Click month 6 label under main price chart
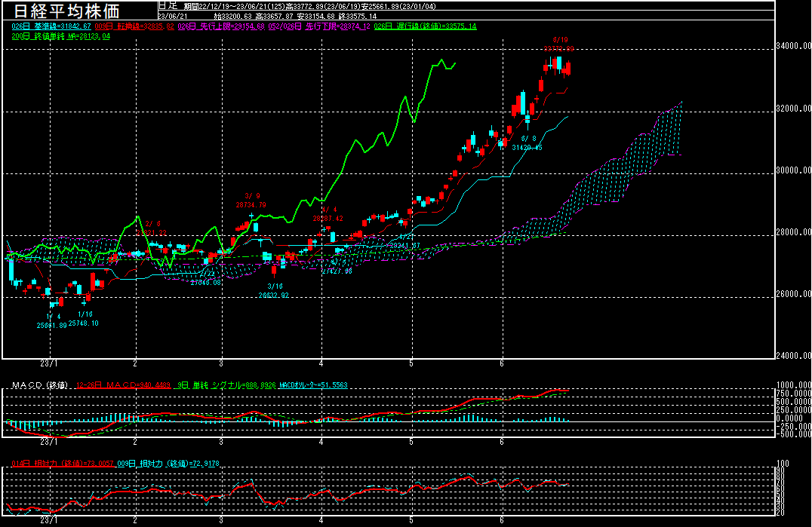 click(502, 363)
